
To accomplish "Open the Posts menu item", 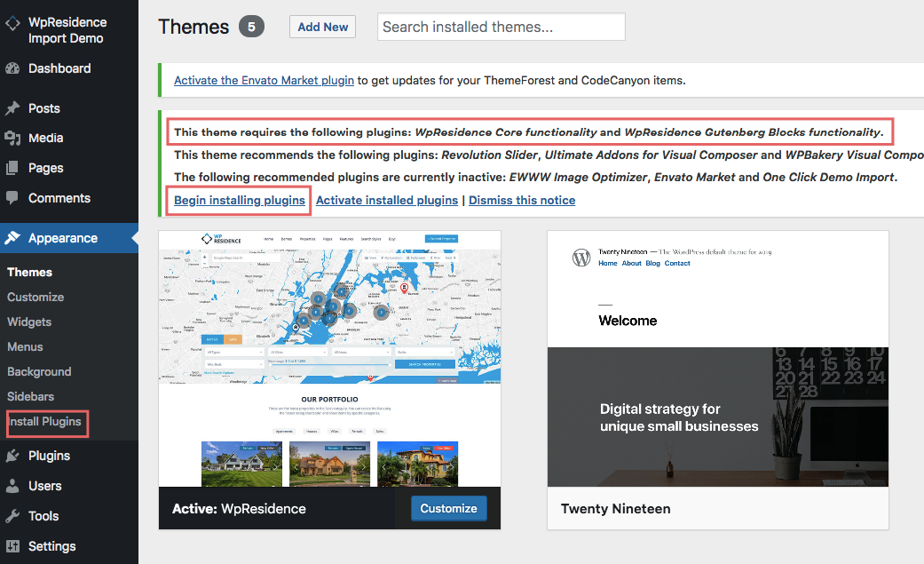I will point(44,108).
